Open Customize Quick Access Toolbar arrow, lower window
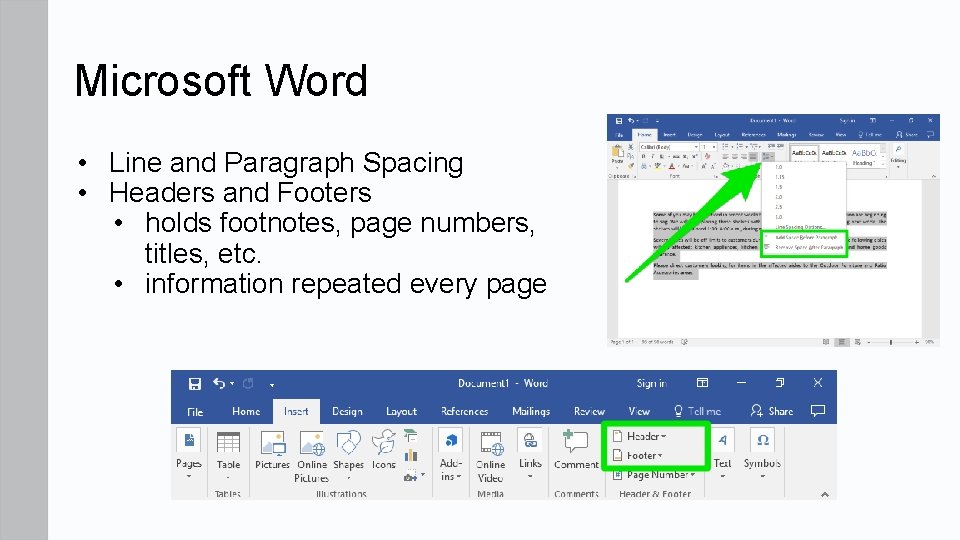This screenshot has width=960, height=540. coord(272,385)
